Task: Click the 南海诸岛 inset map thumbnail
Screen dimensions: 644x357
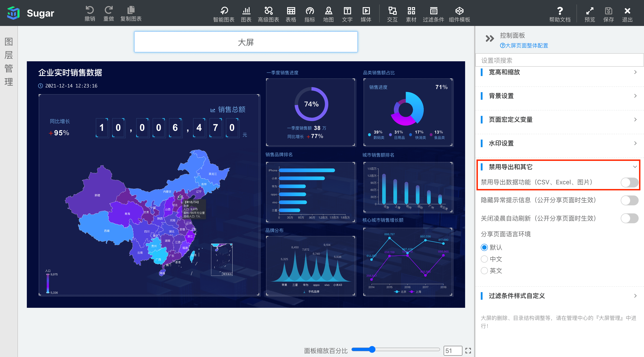Action: click(222, 259)
